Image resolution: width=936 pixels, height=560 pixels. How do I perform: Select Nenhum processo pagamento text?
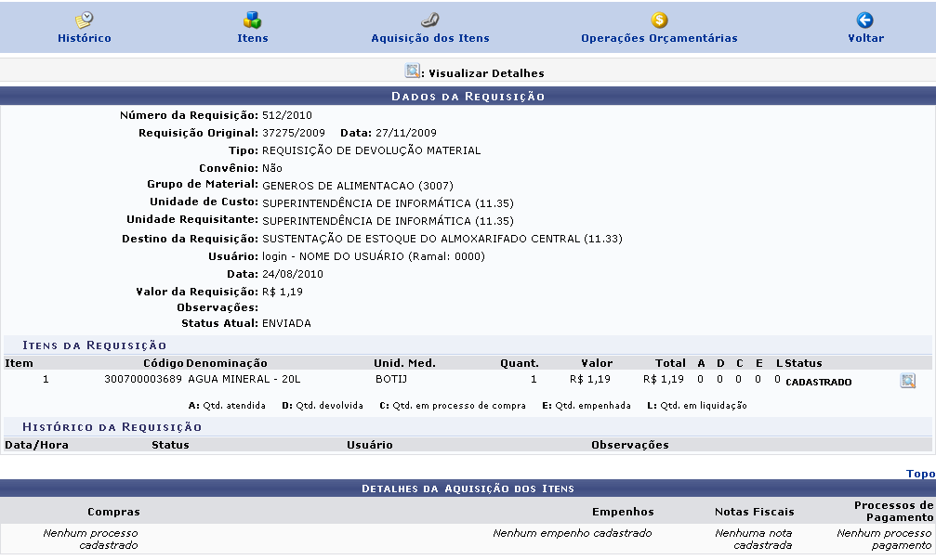pyautogui.click(x=884, y=540)
